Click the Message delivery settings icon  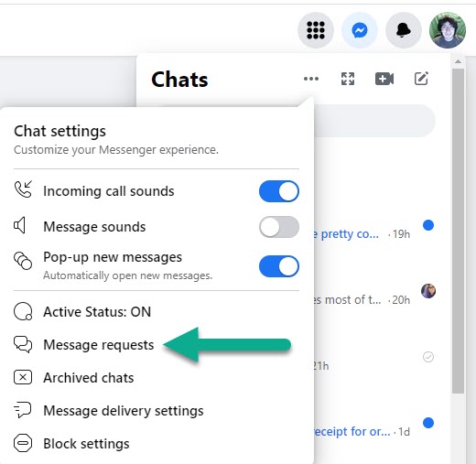[23, 410]
